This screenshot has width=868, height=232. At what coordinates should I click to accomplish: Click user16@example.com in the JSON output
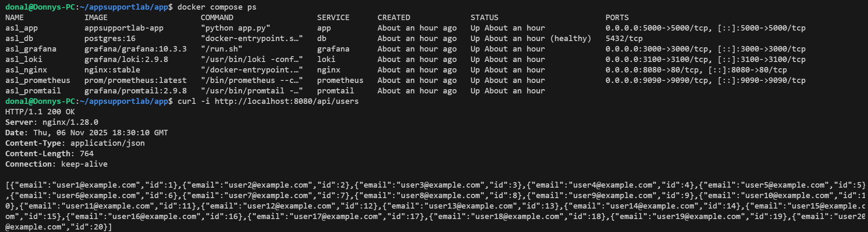pos(154,217)
